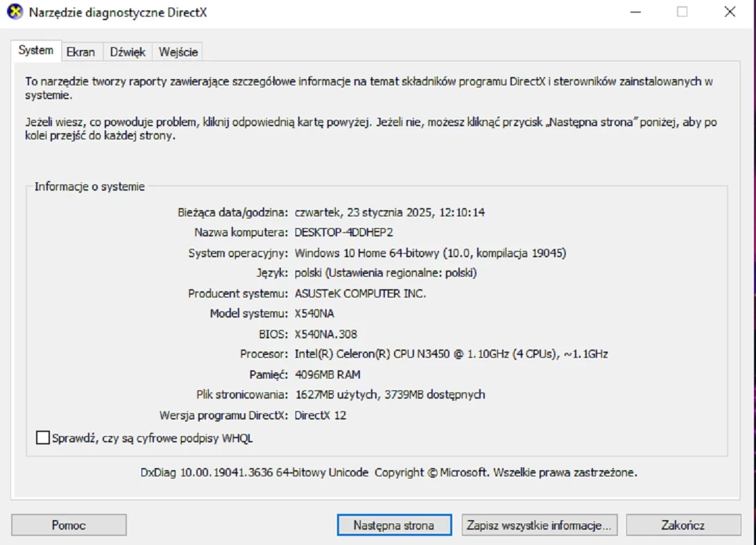Select ASUSTeK COMPUTER INC. text
This screenshot has height=545, width=756.
(x=360, y=293)
